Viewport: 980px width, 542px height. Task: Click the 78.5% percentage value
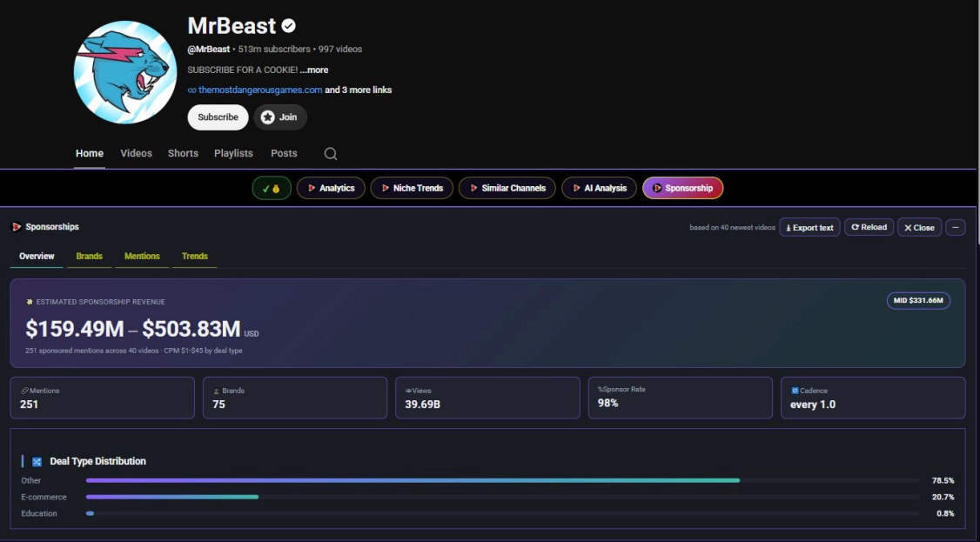(x=943, y=481)
